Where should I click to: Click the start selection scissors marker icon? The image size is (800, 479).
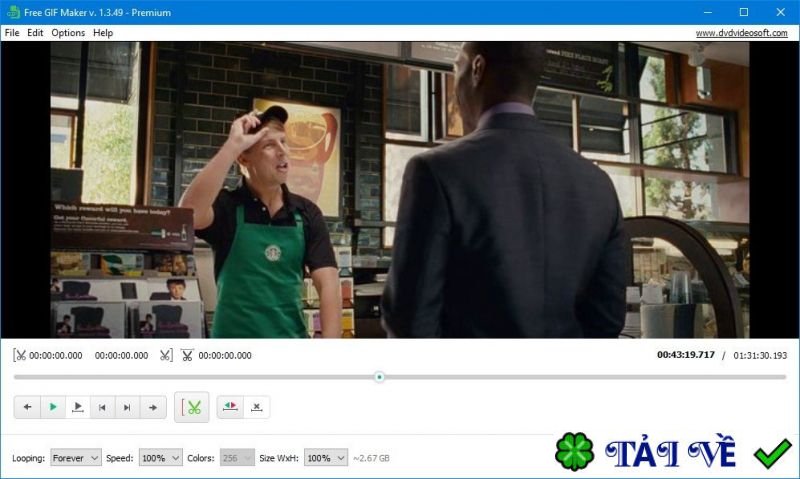(x=20, y=355)
